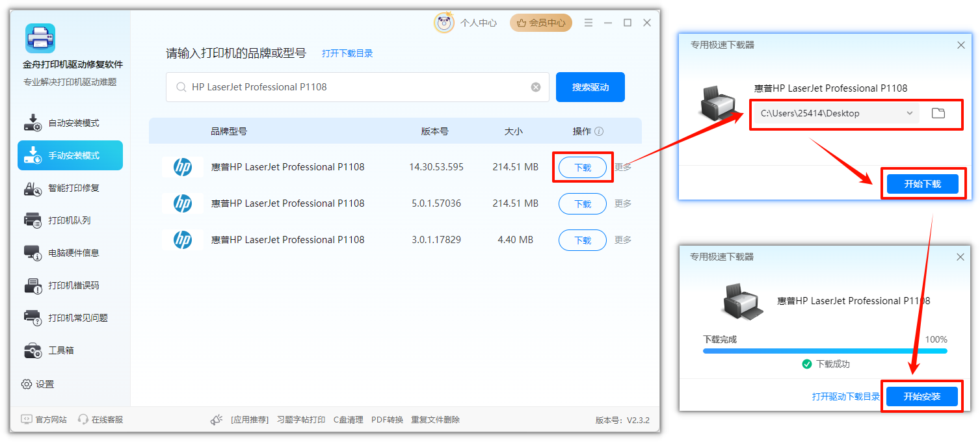Open 在线客服 customer service icon

pos(83,419)
